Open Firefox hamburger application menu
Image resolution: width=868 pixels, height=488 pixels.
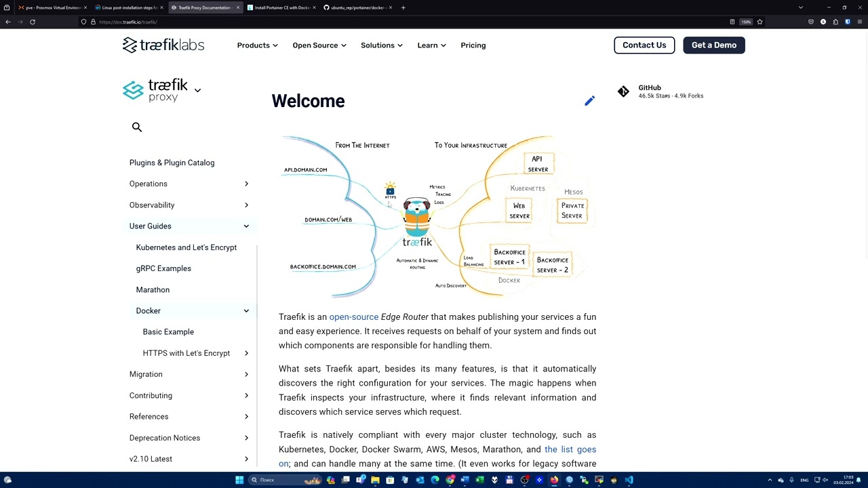(860, 22)
